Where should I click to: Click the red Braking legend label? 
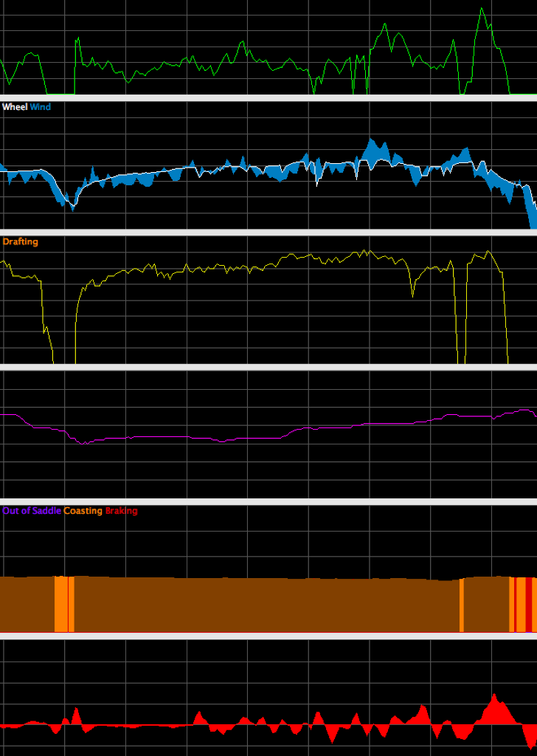[x=121, y=511]
